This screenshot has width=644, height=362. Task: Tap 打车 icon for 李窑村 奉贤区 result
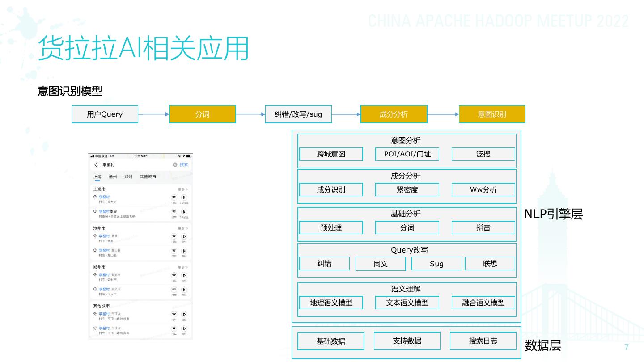coord(174,198)
